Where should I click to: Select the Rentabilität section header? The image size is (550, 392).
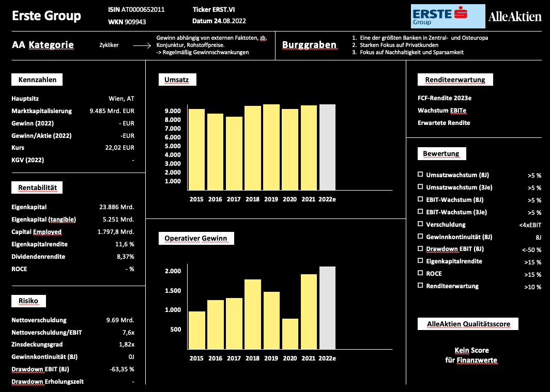click(x=37, y=187)
